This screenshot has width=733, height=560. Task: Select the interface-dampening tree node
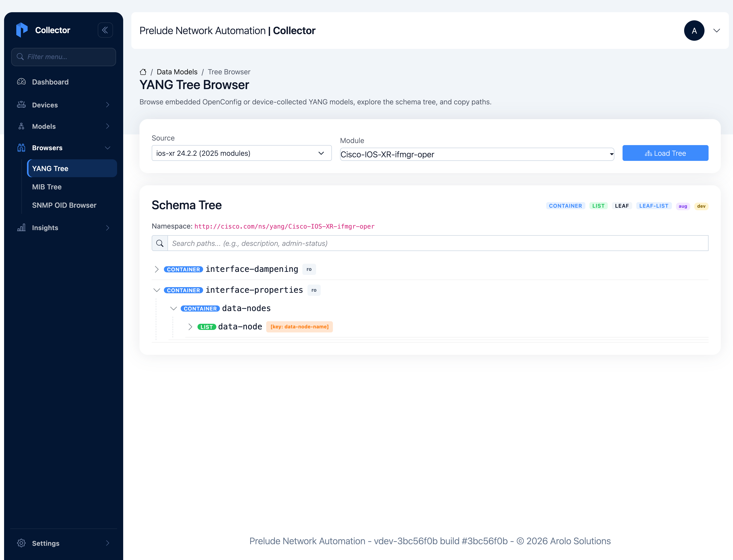click(x=252, y=269)
